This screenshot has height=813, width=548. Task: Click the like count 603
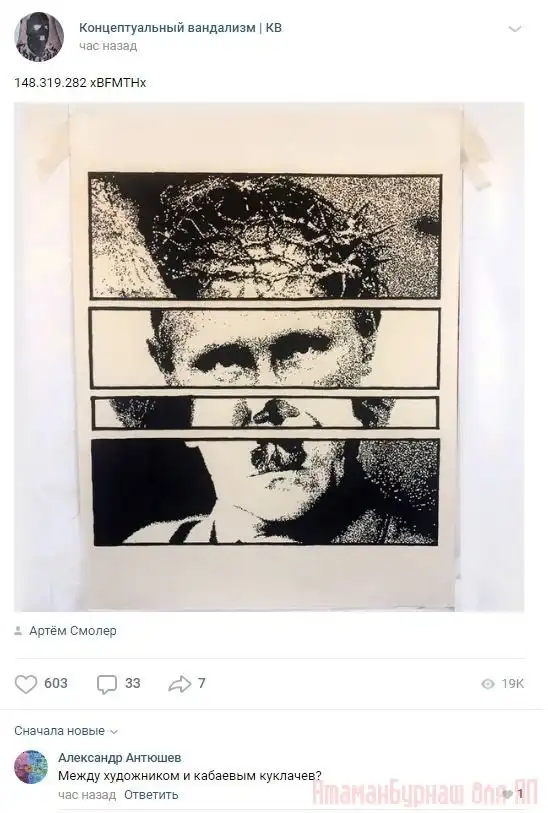tap(56, 683)
